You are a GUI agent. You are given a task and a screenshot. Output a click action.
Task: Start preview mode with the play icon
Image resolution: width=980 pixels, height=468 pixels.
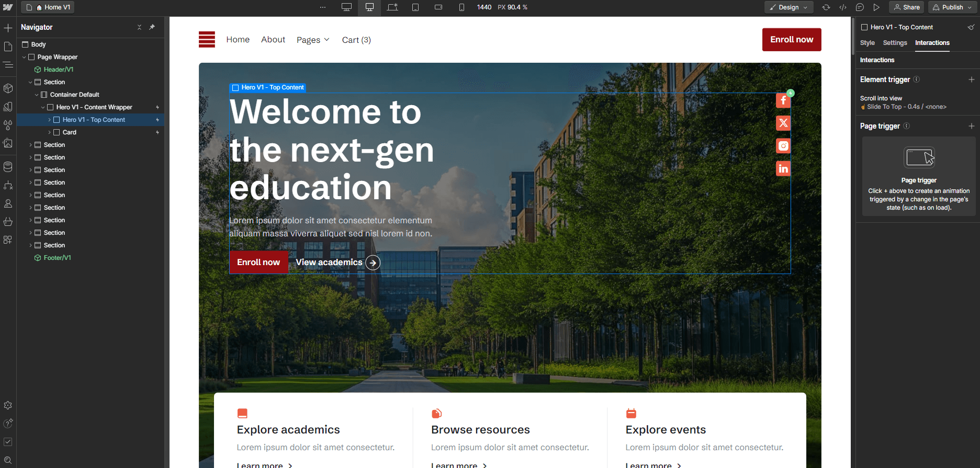876,7
